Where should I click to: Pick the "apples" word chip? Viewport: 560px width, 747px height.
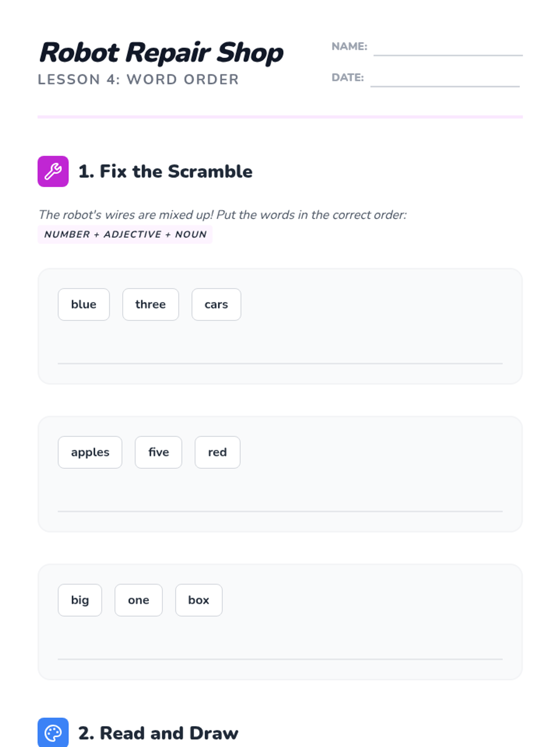(90, 452)
